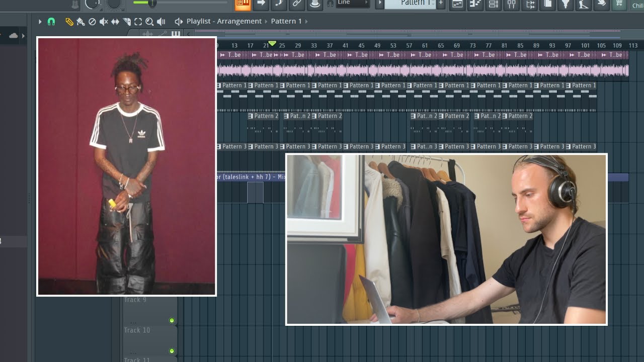The image size is (644, 362).
Task: Open the shopping cart icon
Action: tap(619, 4)
